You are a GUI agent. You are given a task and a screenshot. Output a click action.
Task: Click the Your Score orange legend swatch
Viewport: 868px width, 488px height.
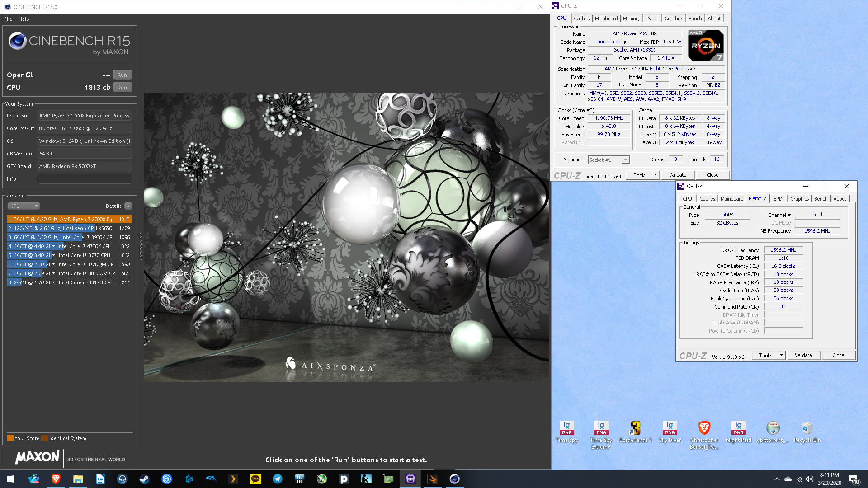(x=10, y=438)
